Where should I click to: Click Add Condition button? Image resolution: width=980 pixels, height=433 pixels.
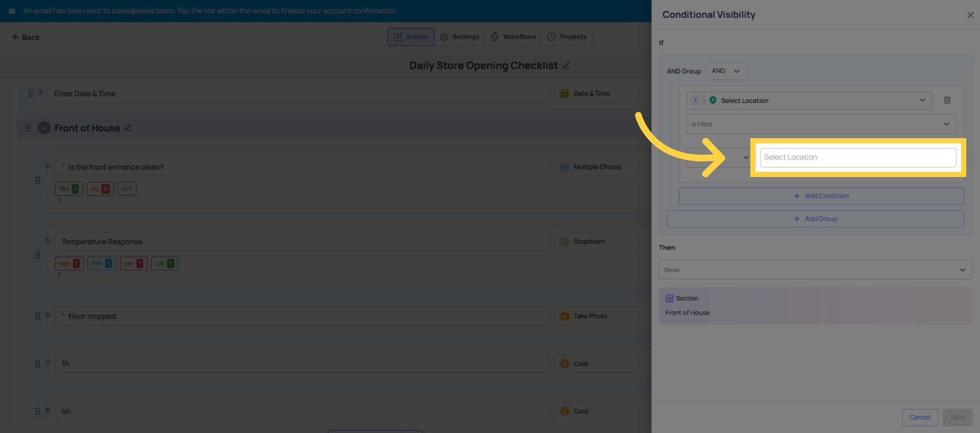(821, 196)
